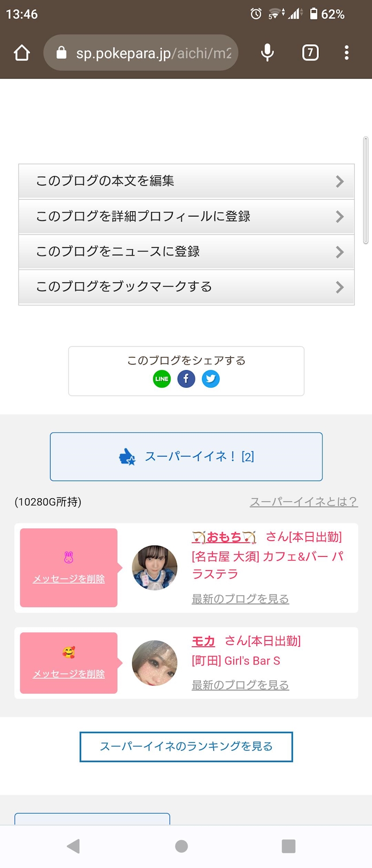Screen dimensions: 372x868
Task: Open このブログの本文を編集 menu row
Action: tap(186, 181)
